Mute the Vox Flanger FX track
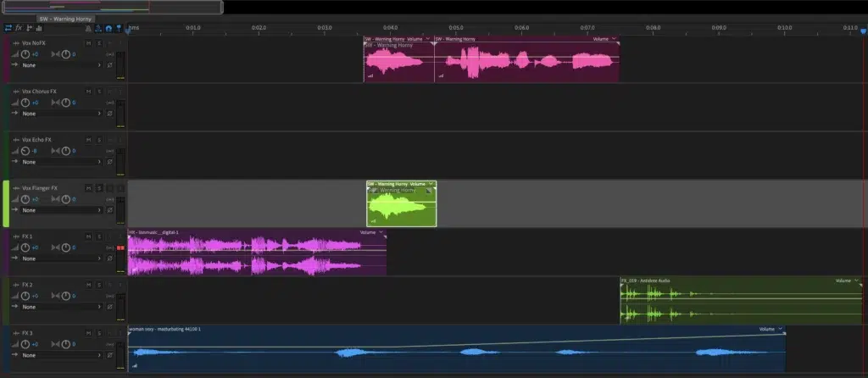The image size is (868, 378). click(x=88, y=188)
